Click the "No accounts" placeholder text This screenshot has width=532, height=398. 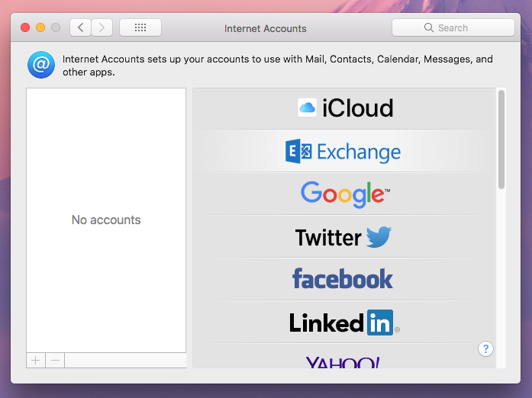pyautogui.click(x=106, y=220)
